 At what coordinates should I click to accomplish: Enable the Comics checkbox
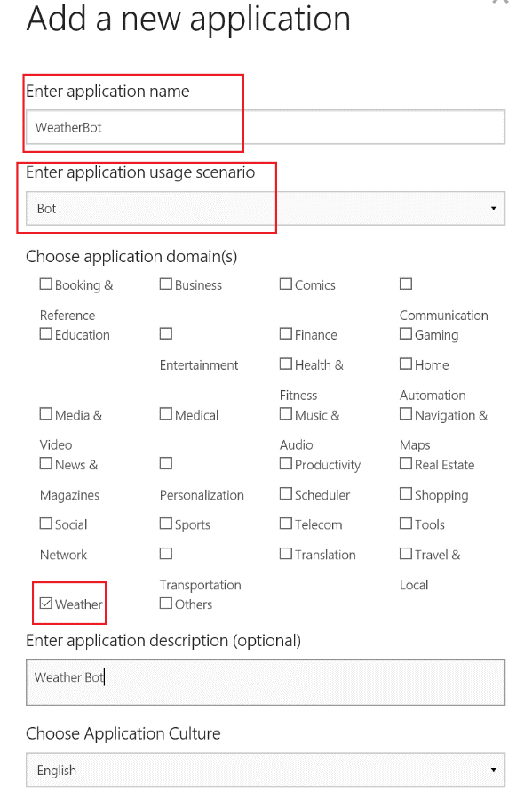pos(286,284)
